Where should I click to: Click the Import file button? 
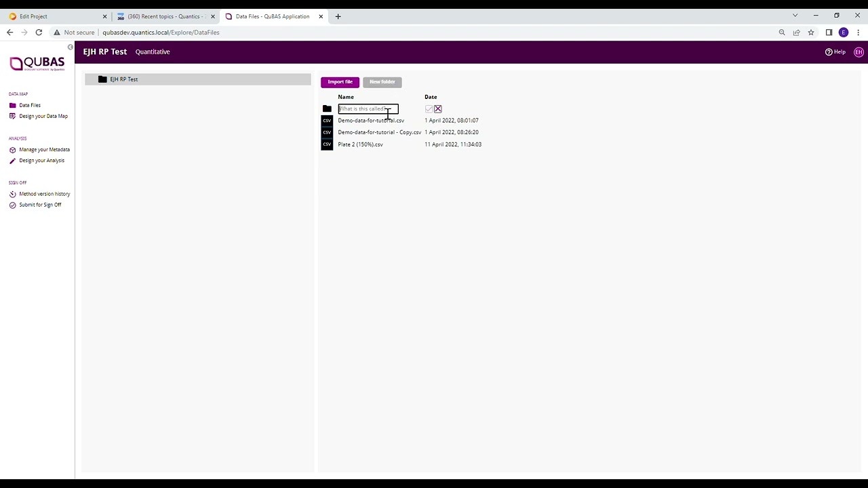click(340, 82)
